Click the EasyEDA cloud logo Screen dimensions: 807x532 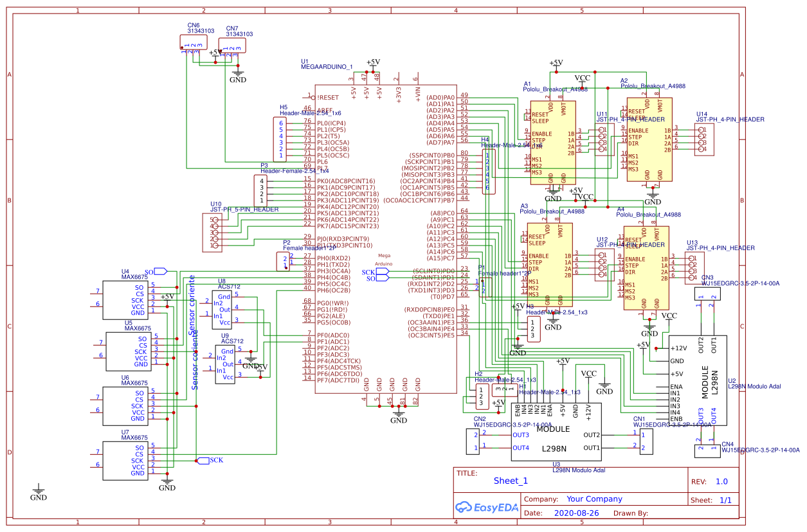(x=485, y=508)
